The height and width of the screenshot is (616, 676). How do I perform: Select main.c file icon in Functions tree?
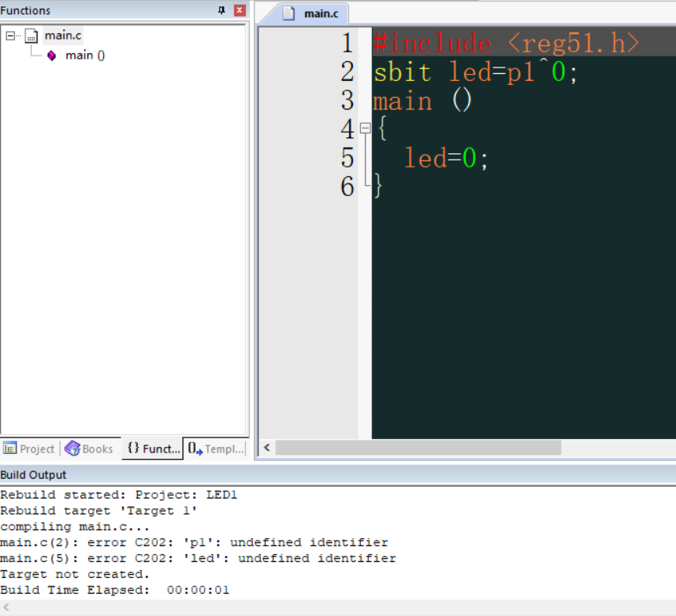(x=31, y=36)
